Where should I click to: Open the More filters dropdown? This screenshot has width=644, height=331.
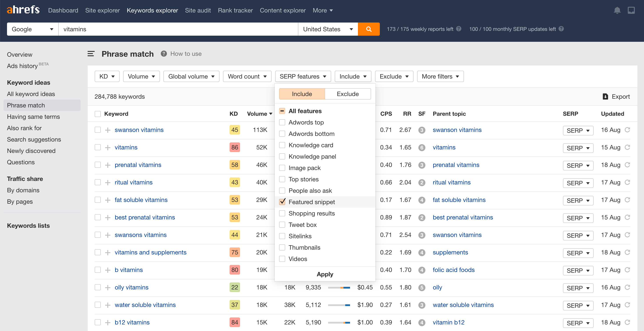pos(440,76)
